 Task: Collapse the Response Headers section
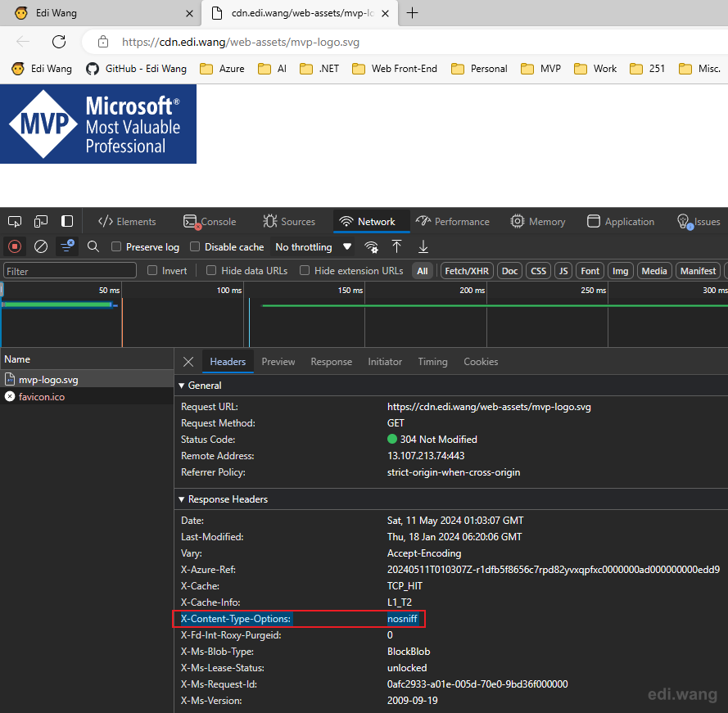point(182,499)
